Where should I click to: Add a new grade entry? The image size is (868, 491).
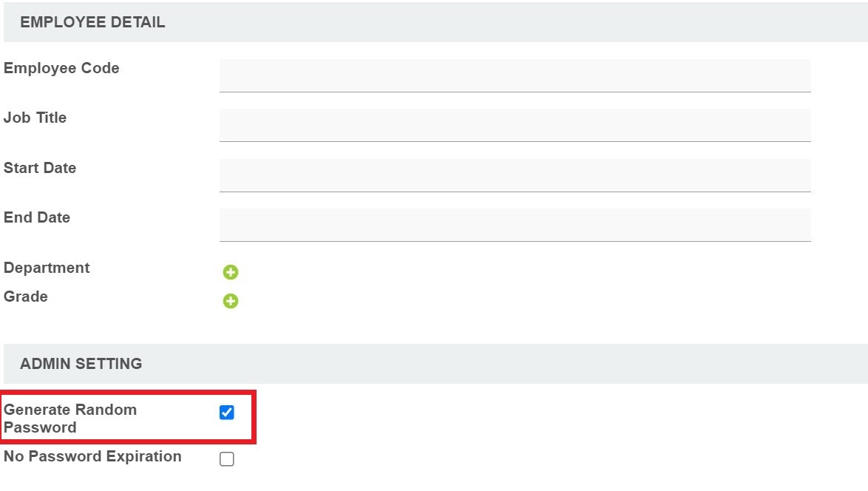pyautogui.click(x=231, y=301)
